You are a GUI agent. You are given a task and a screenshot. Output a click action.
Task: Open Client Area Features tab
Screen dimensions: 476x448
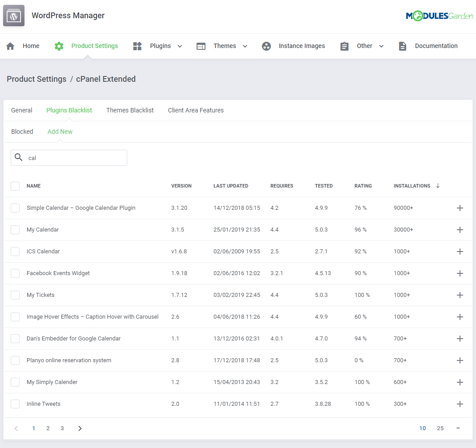pos(196,110)
